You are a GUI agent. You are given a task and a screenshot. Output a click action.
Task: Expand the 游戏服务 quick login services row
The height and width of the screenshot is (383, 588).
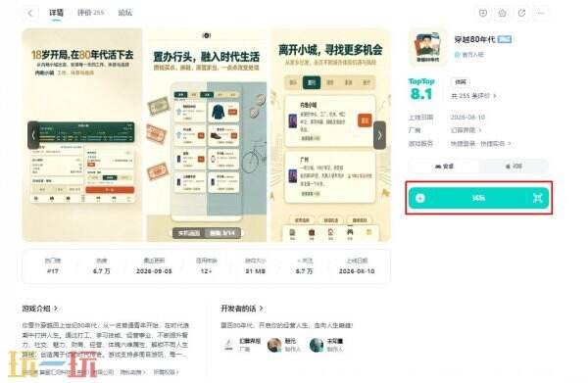tap(480, 144)
